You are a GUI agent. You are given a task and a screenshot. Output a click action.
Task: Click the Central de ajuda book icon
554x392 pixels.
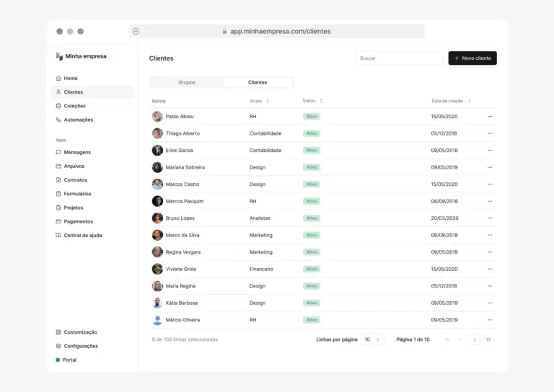58,235
